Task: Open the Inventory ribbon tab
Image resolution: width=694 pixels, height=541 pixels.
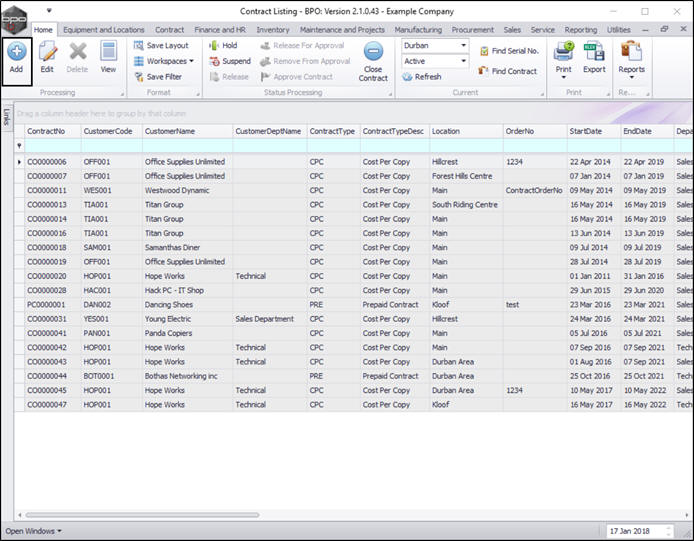Action: pos(273,30)
